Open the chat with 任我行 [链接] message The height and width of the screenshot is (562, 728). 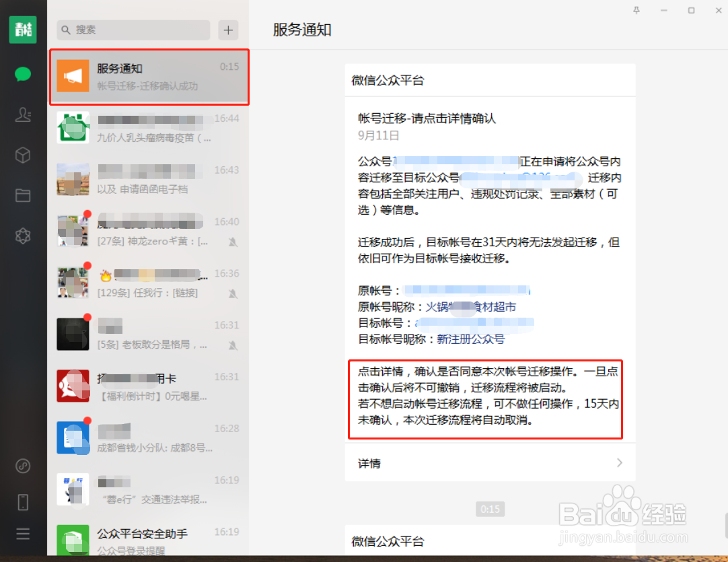149,283
